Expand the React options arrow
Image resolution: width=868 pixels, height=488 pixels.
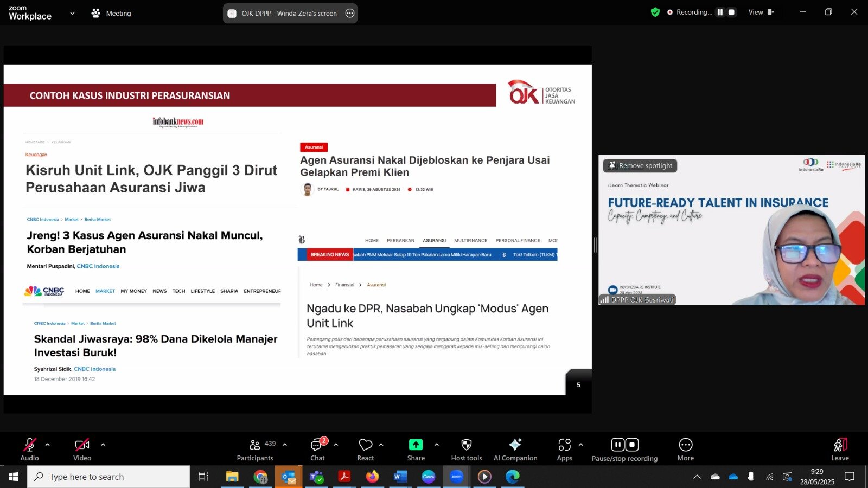381,445
